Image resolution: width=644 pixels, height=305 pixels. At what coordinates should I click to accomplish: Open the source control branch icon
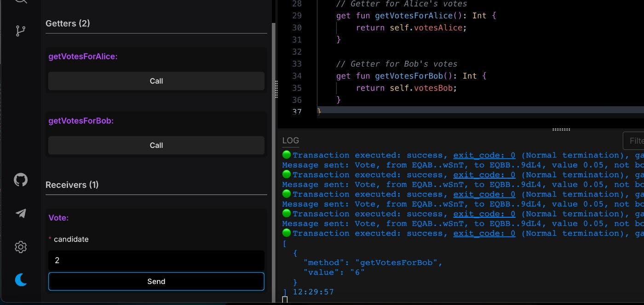pyautogui.click(x=21, y=31)
